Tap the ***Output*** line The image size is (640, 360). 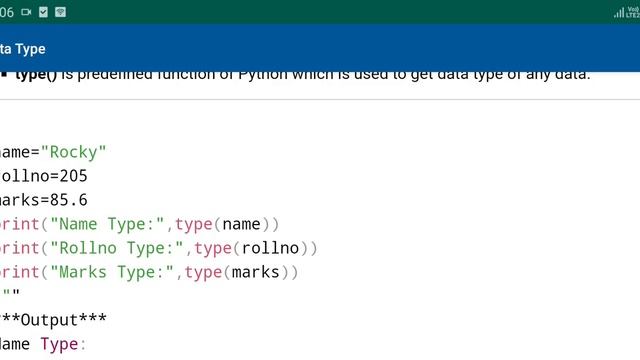[x=53, y=320]
